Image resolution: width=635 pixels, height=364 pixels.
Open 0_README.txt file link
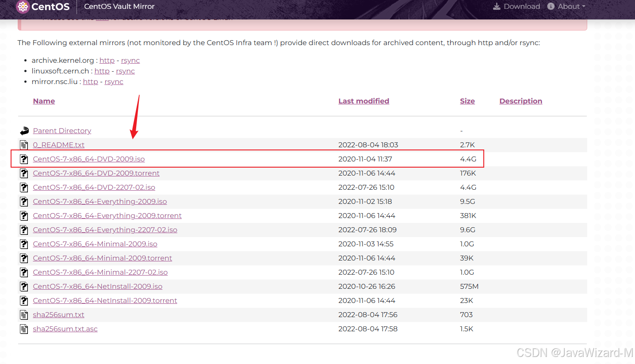pyautogui.click(x=58, y=145)
